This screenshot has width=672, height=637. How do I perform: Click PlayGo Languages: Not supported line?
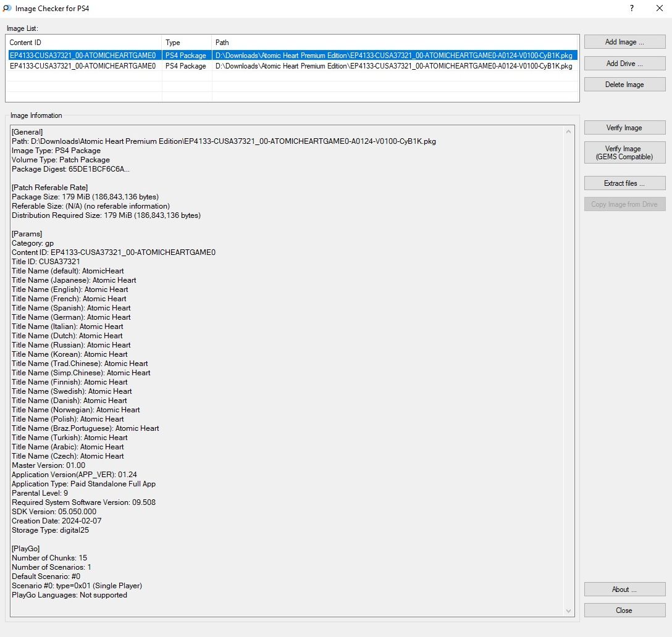click(x=69, y=595)
